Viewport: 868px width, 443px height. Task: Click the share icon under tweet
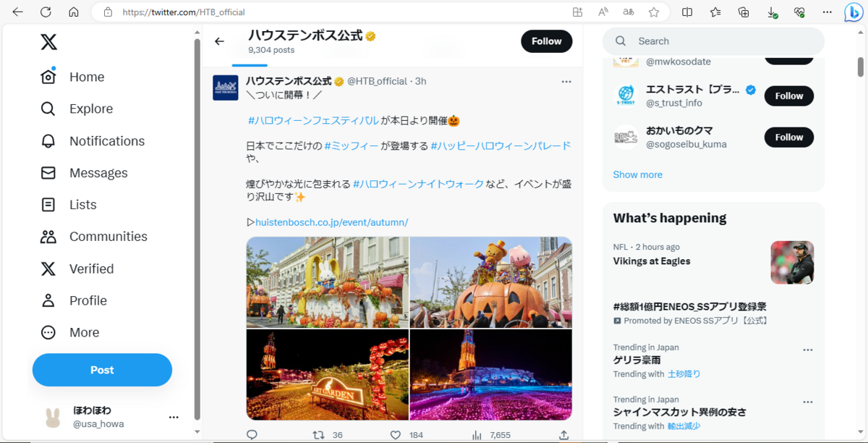pyautogui.click(x=564, y=435)
